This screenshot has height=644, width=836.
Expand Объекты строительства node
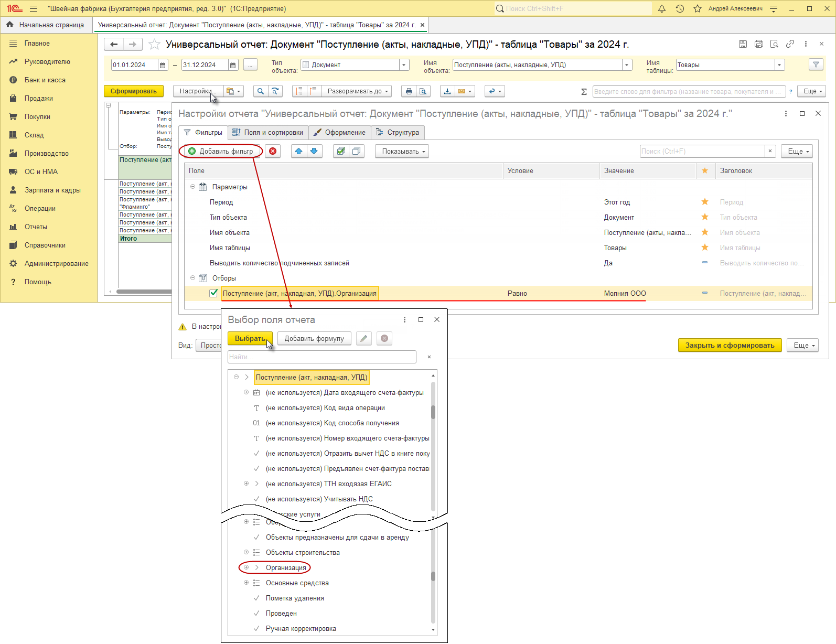246,552
